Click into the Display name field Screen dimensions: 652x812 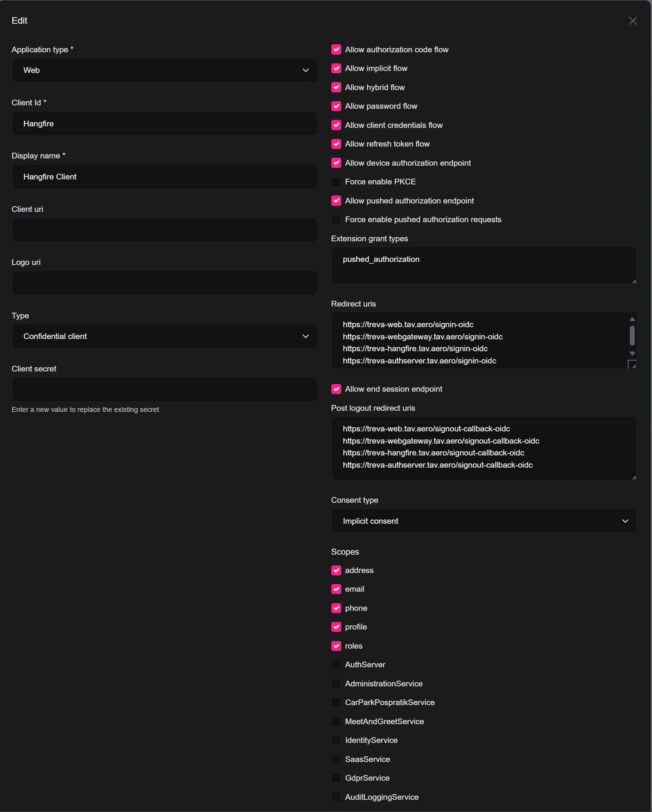[x=164, y=177]
